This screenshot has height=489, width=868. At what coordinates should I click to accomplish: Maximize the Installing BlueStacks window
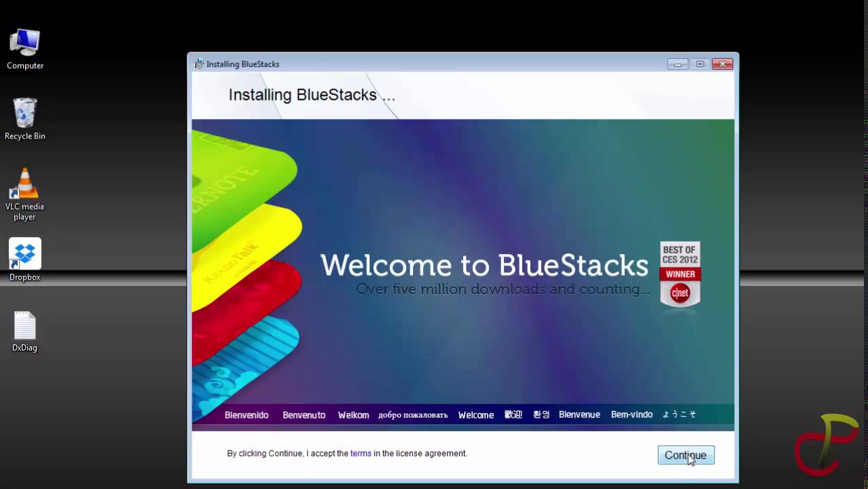click(700, 64)
